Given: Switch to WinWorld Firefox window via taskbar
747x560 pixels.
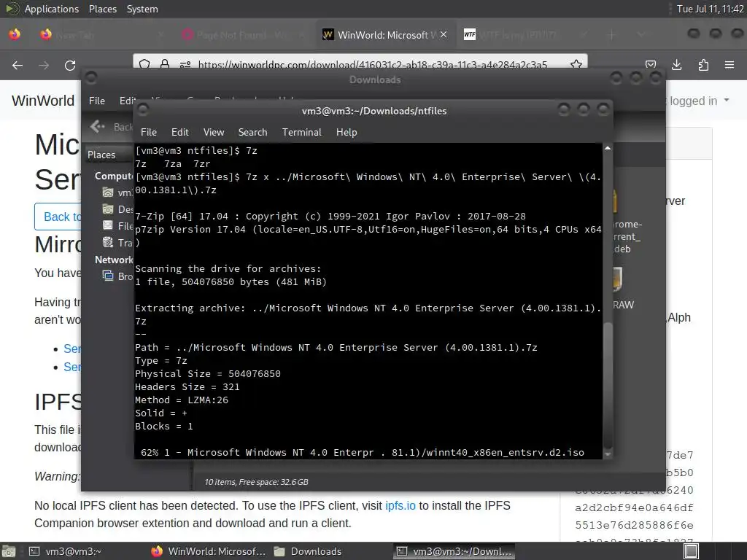Looking at the screenshot, I should click(x=209, y=551).
